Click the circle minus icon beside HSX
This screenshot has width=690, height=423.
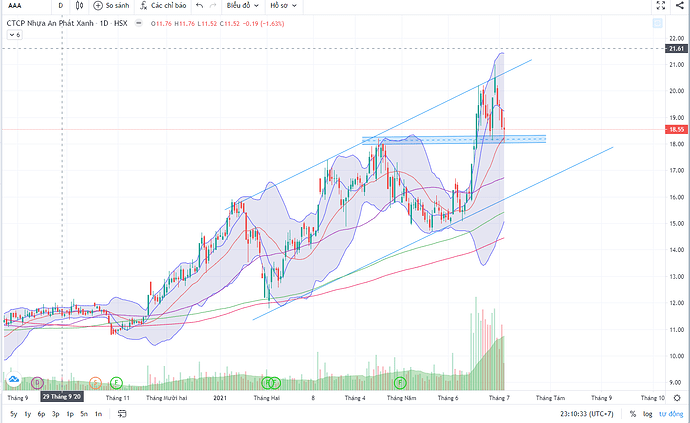click(139, 23)
